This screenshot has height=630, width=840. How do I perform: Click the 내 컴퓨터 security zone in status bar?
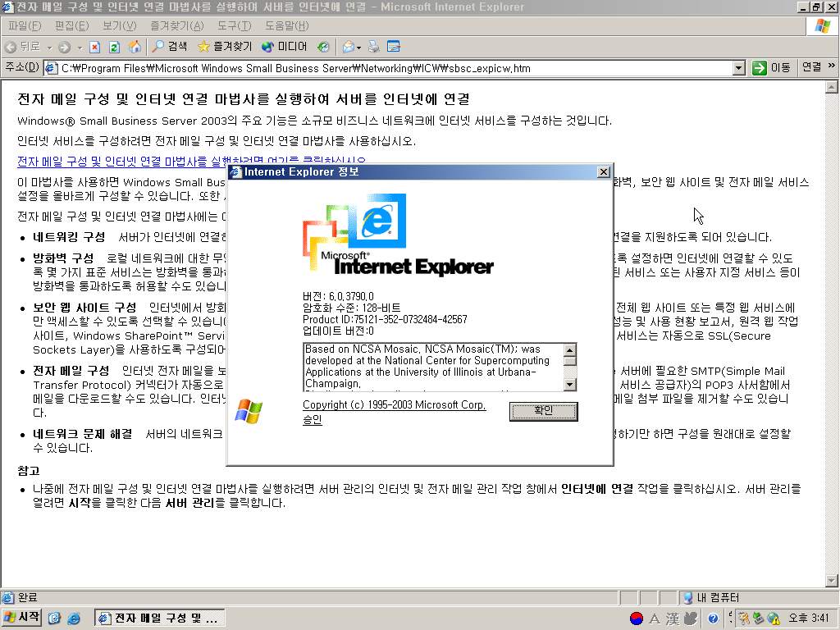tap(713, 597)
